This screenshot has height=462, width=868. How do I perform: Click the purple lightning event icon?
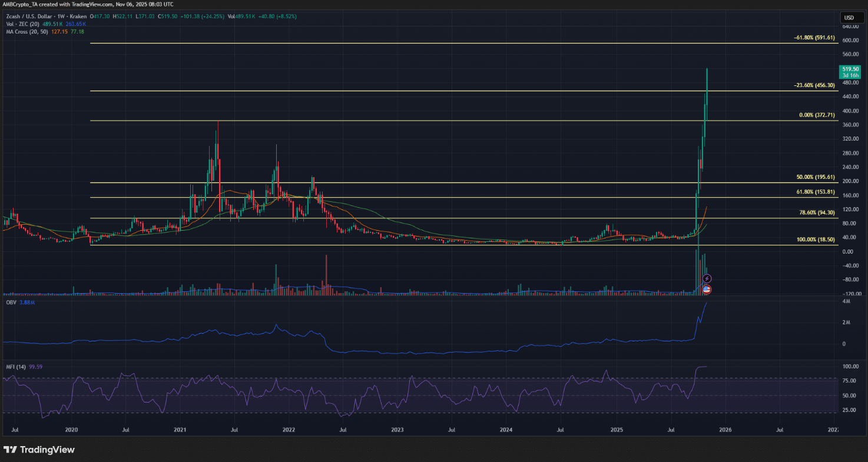707,278
